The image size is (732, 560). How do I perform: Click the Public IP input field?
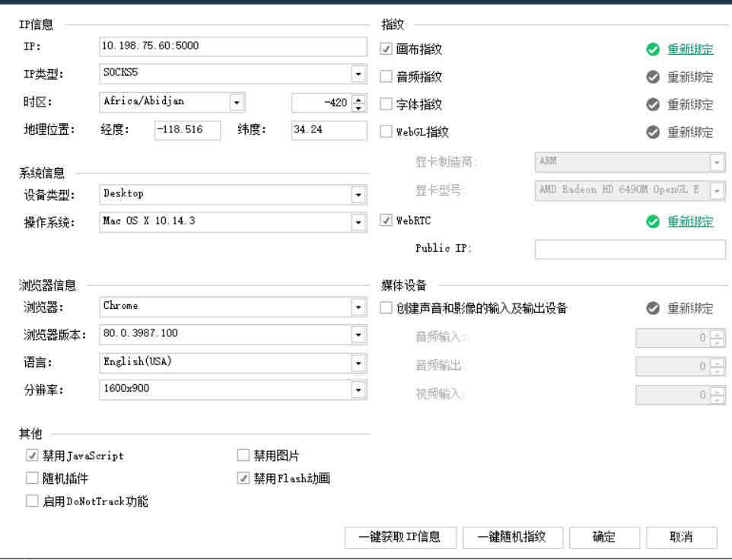(x=630, y=250)
